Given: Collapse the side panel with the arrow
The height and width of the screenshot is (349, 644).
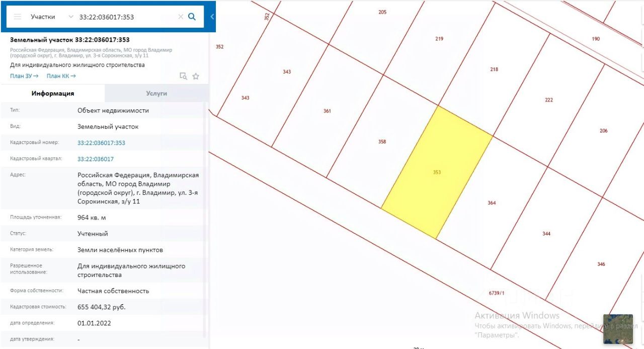Looking at the screenshot, I should click(x=212, y=17).
